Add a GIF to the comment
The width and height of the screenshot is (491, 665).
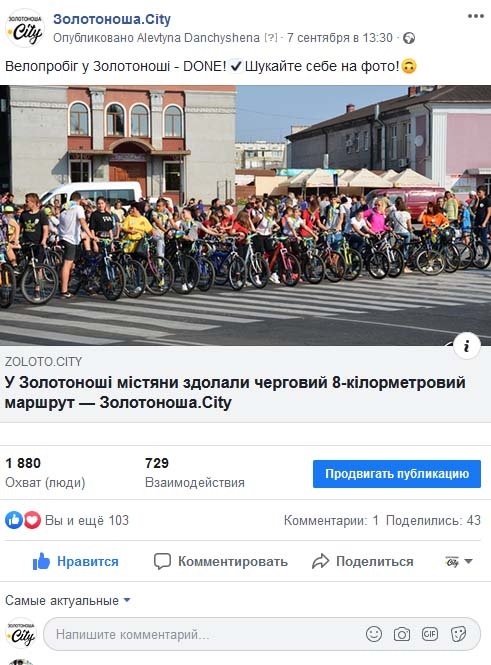(x=430, y=634)
